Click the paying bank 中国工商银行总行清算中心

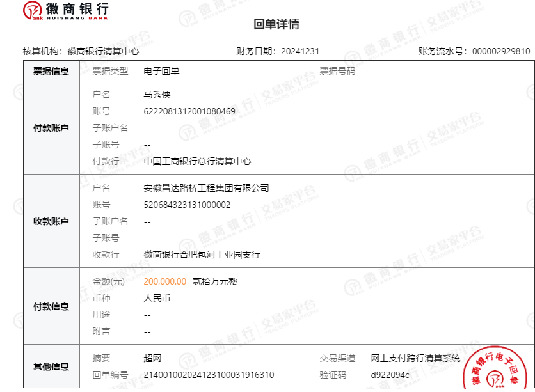(x=197, y=161)
